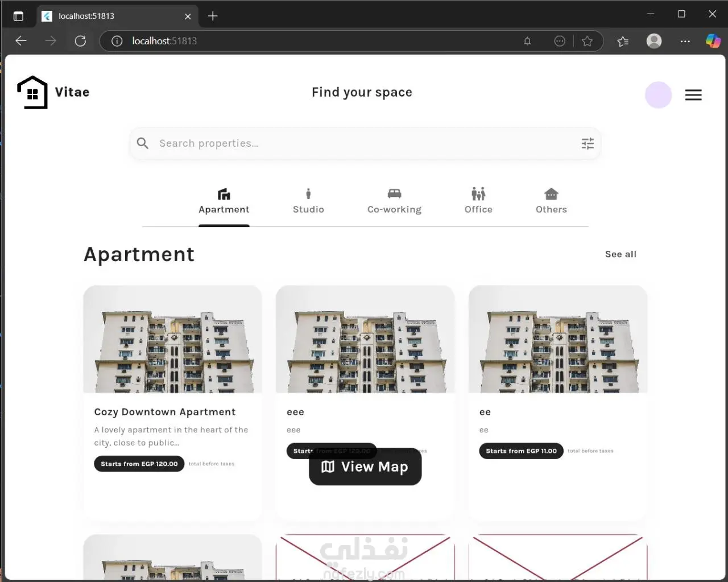Click the Apartment section heading
Image resolution: width=728 pixels, height=582 pixels.
point(139,254)
